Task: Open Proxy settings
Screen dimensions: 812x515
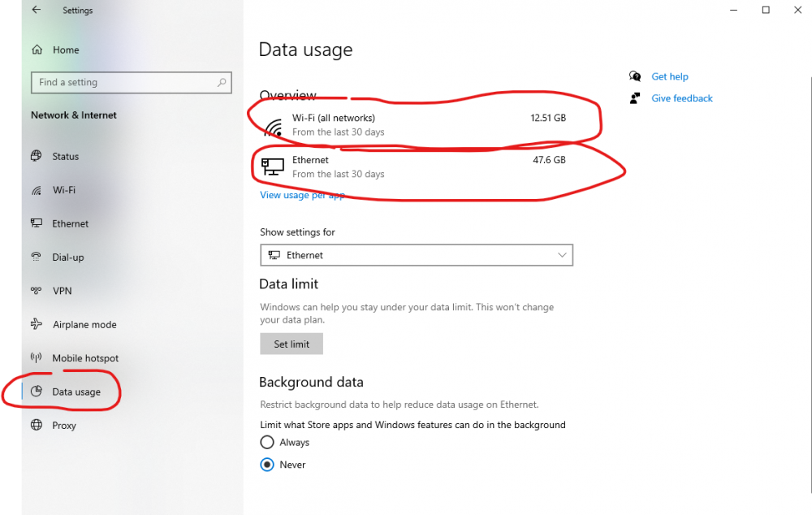Action: [63, 426]
